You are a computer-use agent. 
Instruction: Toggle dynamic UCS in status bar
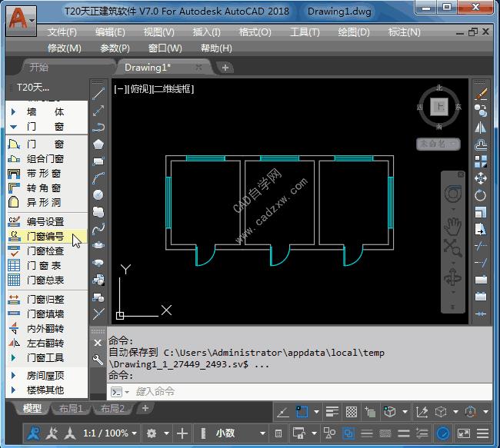coord(422,413)
